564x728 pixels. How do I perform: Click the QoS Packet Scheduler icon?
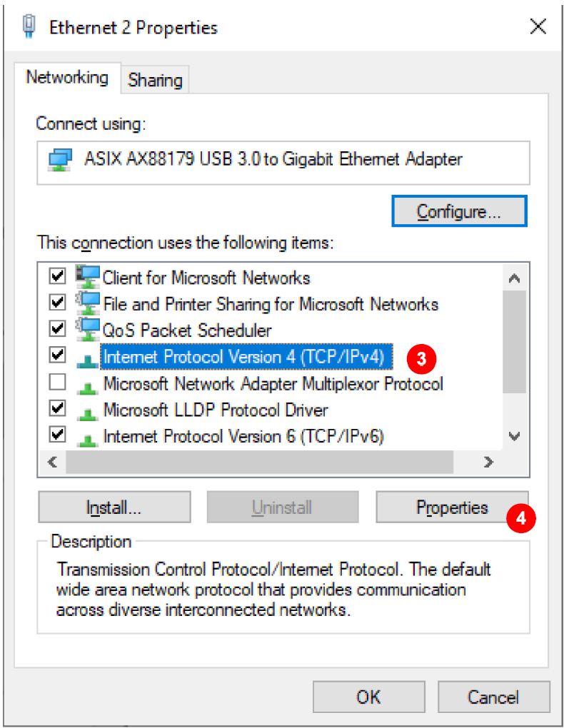click(89, 329)
